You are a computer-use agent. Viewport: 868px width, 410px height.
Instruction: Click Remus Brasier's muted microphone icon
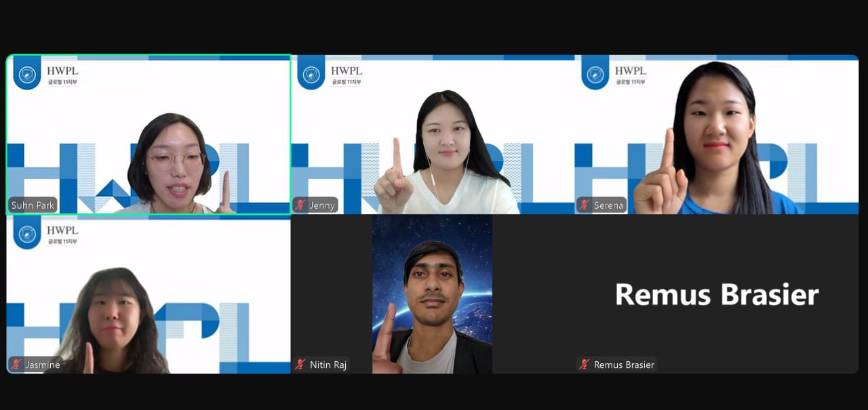[x=585, y=365]
